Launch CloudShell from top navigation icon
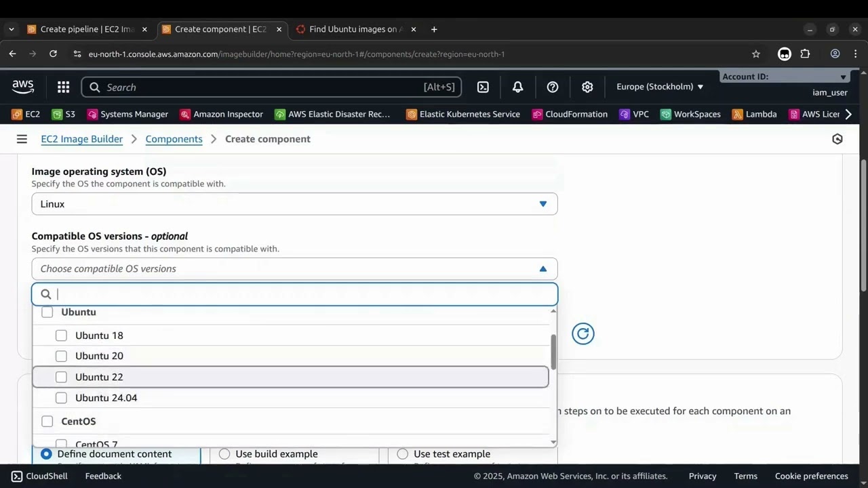The image size is (868, 488). 483,87
